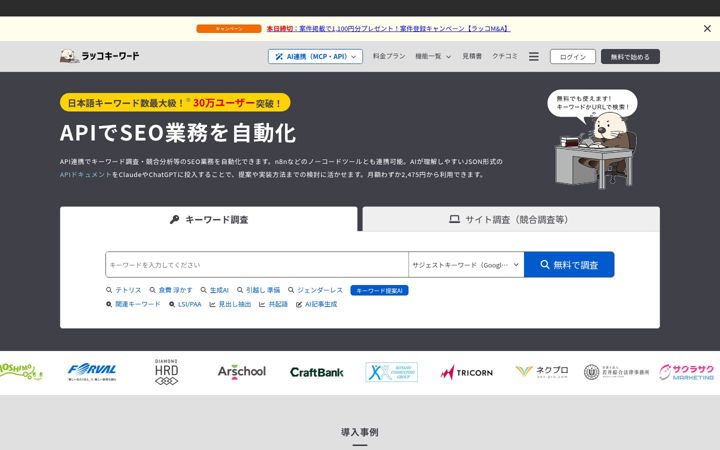The height and width of the screenshot is (450, 720).
Task: Click the ネクプロ logo
Action: point(542,372)
